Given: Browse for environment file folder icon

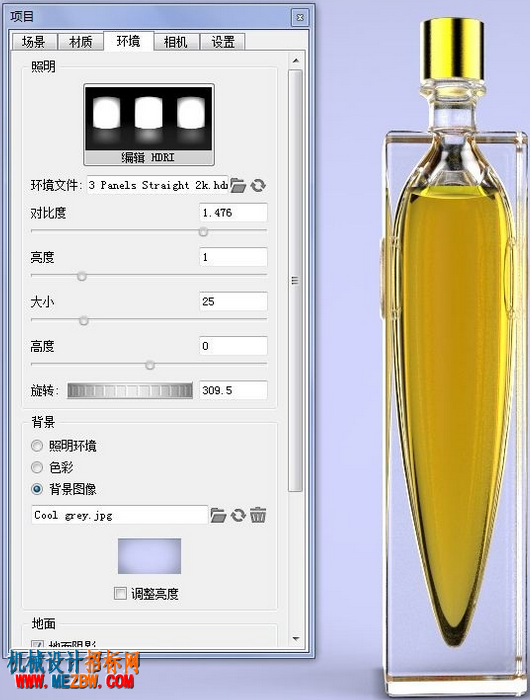Looking at the screenshot, I should tap(238, 185).
